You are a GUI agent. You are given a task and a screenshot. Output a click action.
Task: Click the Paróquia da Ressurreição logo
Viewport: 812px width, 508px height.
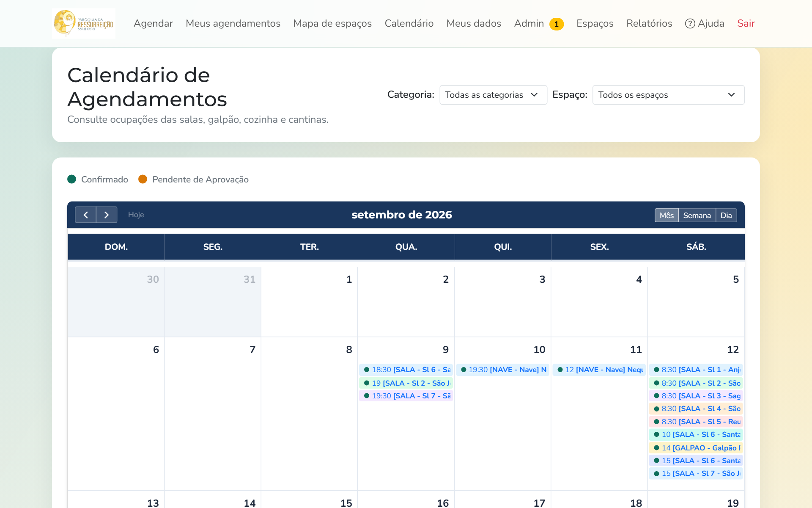click(x=84, y=23)
